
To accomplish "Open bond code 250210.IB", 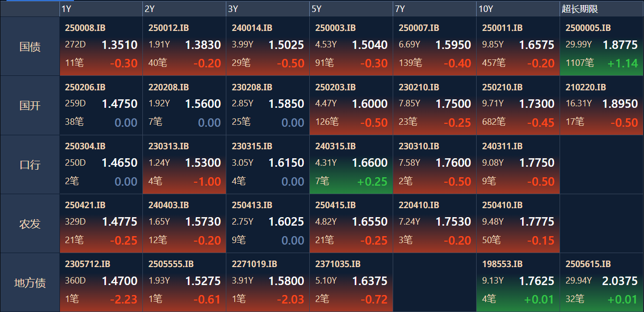I will [502, 87].
